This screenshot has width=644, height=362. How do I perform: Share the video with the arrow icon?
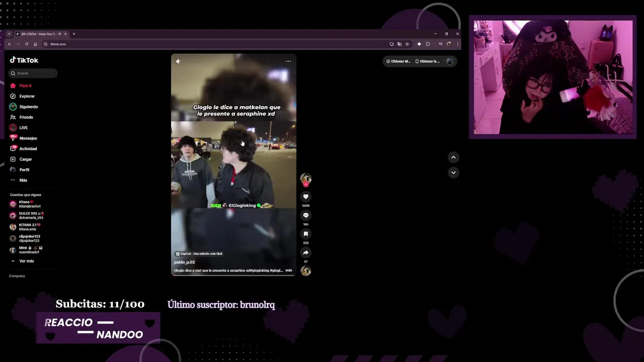pos(305,252)
